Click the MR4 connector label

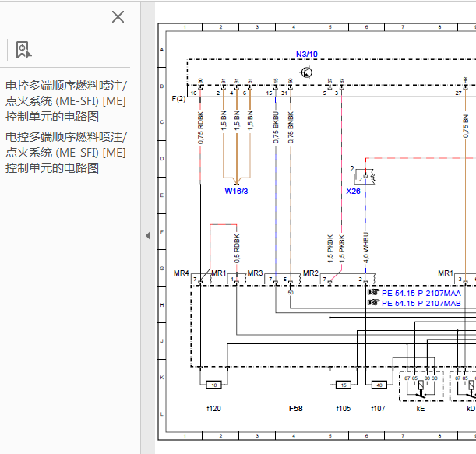182,273
